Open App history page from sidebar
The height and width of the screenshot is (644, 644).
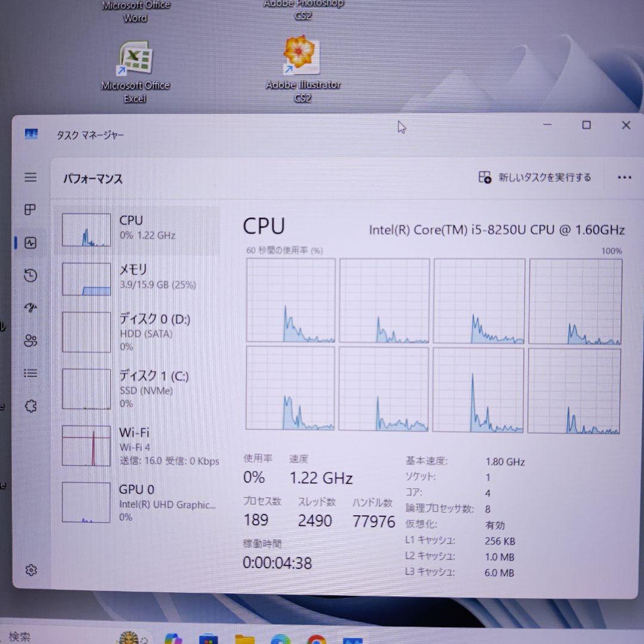(x=30, y=275)
